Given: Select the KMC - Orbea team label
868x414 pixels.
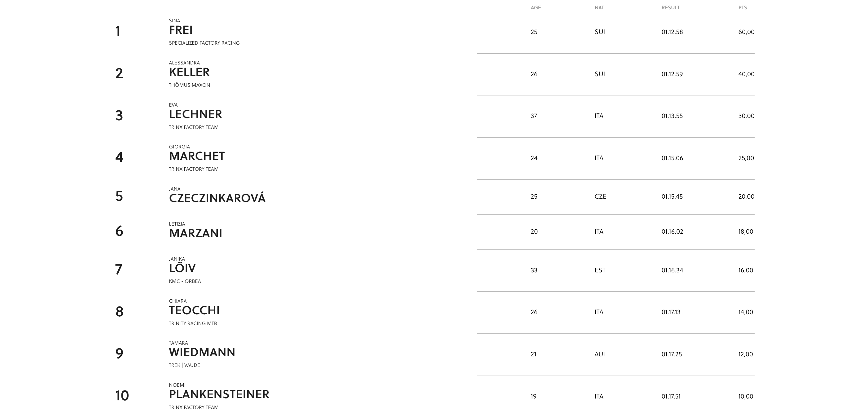Looking at the screenshot, I should click(x=185, y=281).
